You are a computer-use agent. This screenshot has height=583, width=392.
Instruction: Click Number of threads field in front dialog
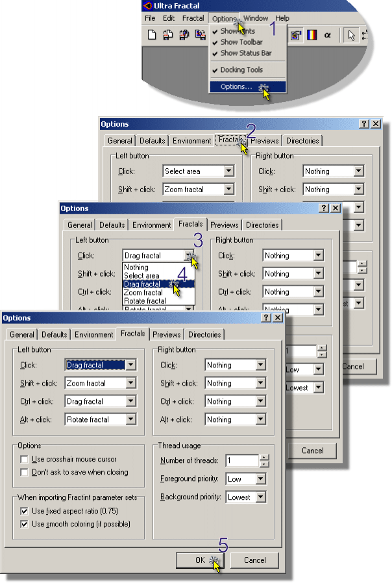(242, 460)
